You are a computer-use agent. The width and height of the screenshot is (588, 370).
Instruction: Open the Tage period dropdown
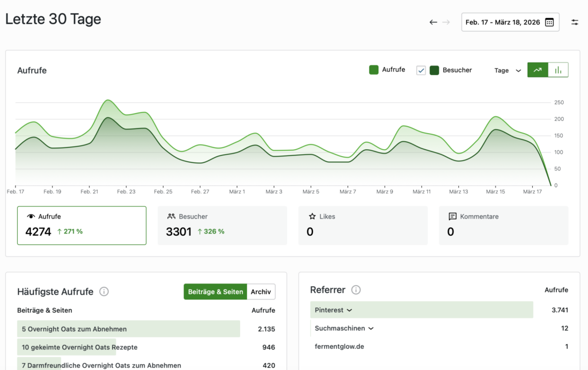pos(508,71)
